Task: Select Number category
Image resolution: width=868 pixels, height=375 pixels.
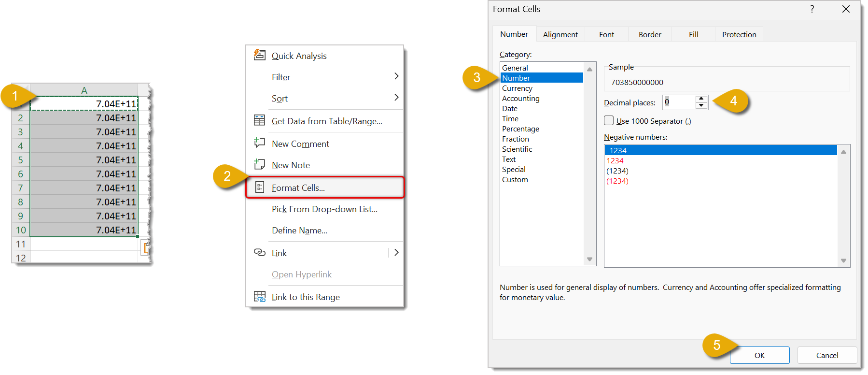Action: tap(542, 78)
